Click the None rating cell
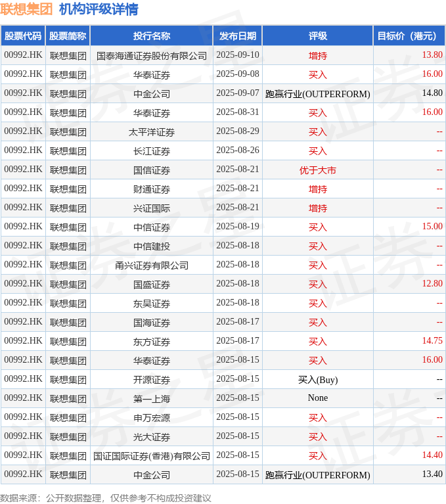This screenshot has height=504, width=446. (318, 398)
